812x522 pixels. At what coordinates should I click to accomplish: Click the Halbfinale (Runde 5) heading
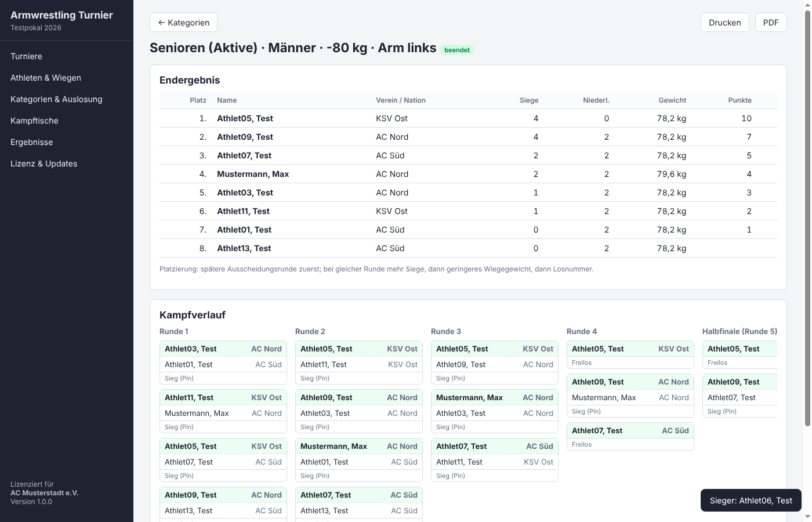coord(739,331)
